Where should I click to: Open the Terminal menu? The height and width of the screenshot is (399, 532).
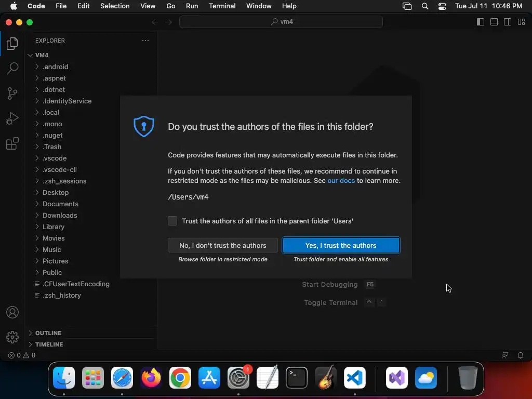tap(222, 6)
